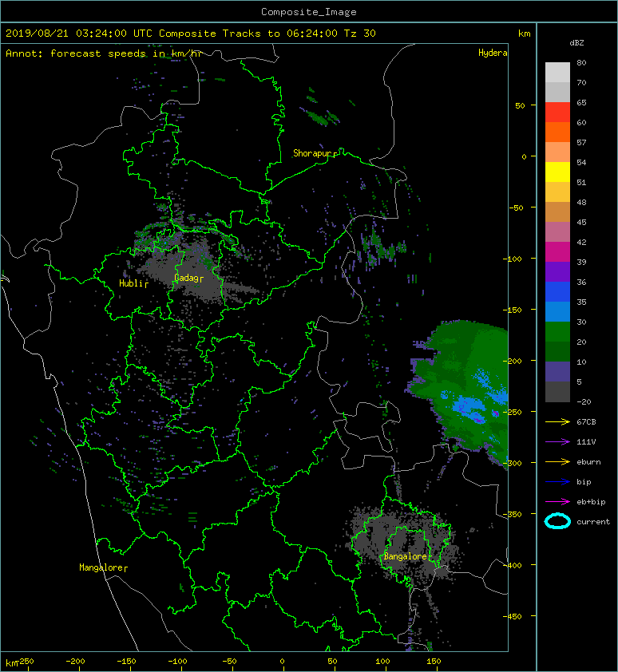Select the magenta swatch in dBZ scale
This screenshot has width=618, height=672.
point(557,252)
